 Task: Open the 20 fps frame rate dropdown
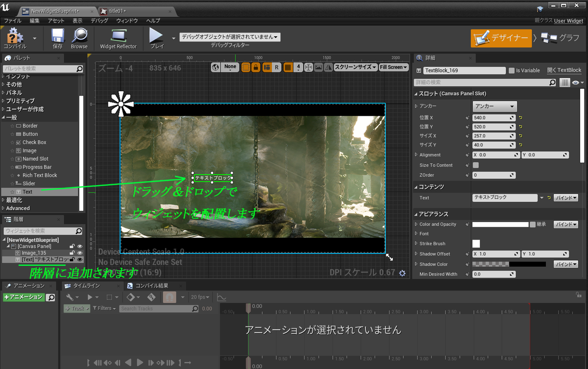(x=200, y=297)
